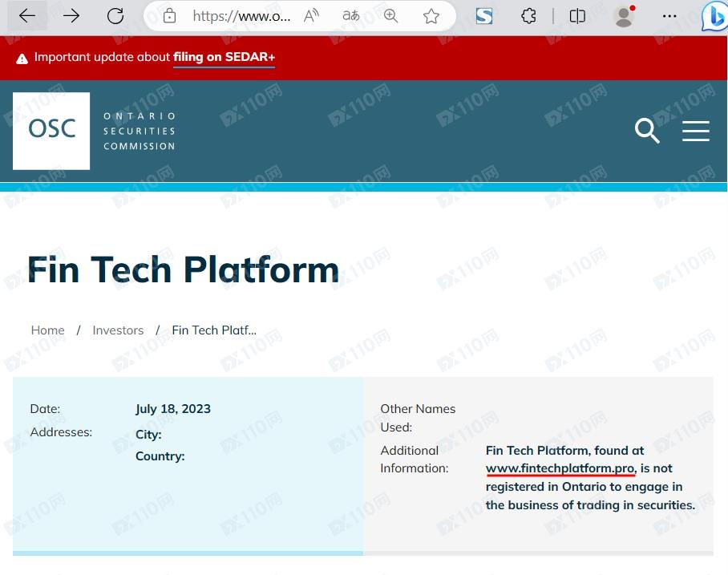
Task: Refresh the current page
Action: click(x=115, y=16)
